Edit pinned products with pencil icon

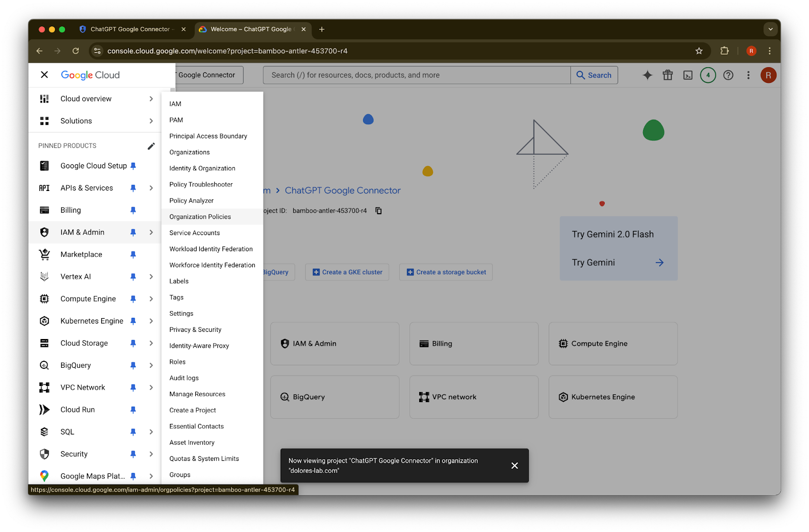tap(151, 146)
